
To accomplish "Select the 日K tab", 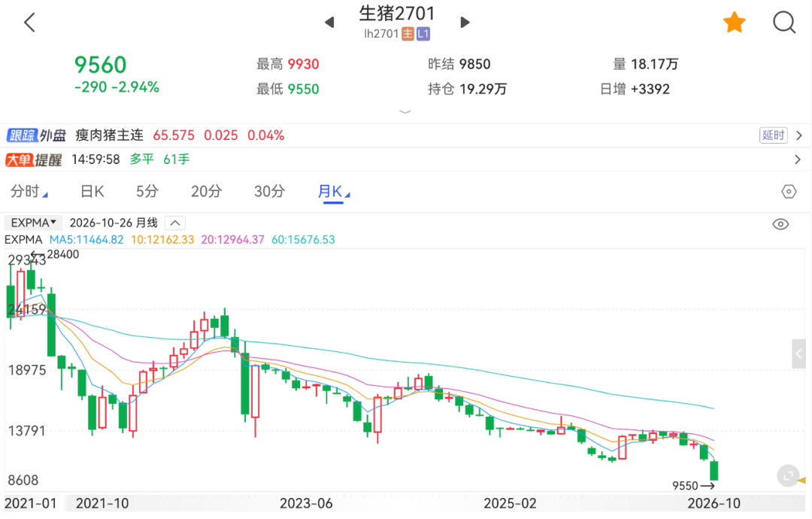I will pyautogui.click(x=92, y=192).
